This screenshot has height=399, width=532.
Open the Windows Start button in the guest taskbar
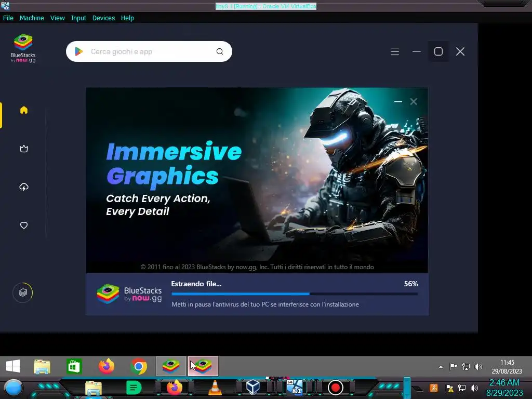click(x=13, y=366)
